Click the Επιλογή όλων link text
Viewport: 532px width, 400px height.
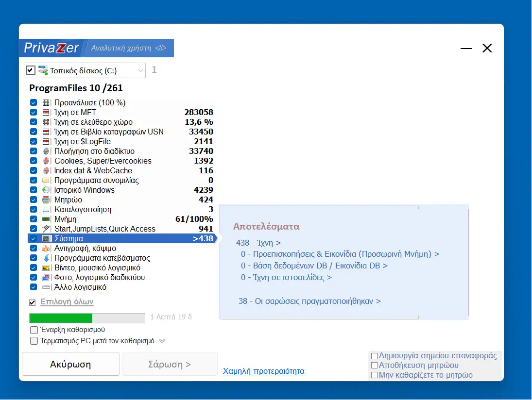tap(67, 302)
